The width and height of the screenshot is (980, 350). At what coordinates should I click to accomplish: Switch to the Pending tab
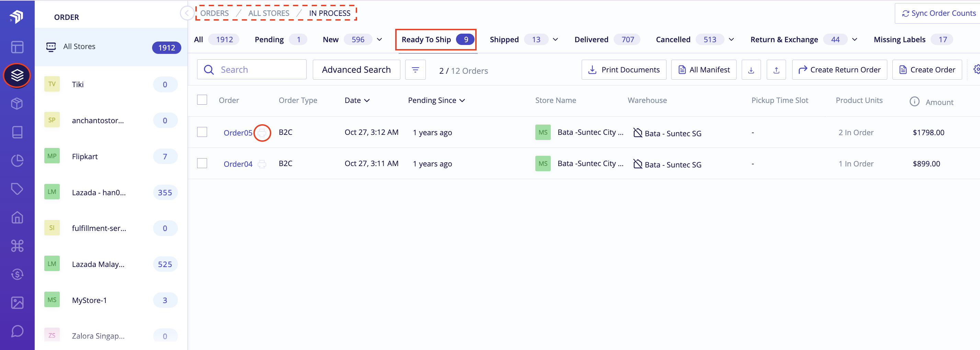[x=281, y=39]
